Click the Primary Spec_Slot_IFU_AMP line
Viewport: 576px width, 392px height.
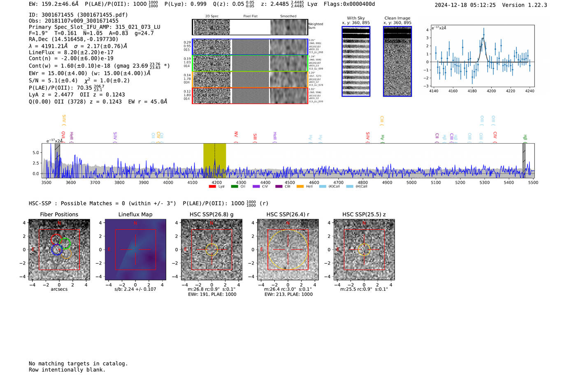click(95, 27)
